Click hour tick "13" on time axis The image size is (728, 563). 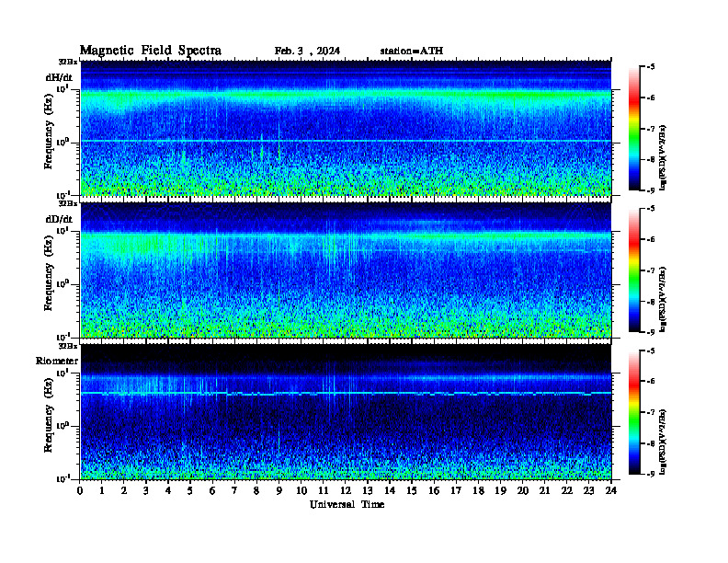pos(368,491)
